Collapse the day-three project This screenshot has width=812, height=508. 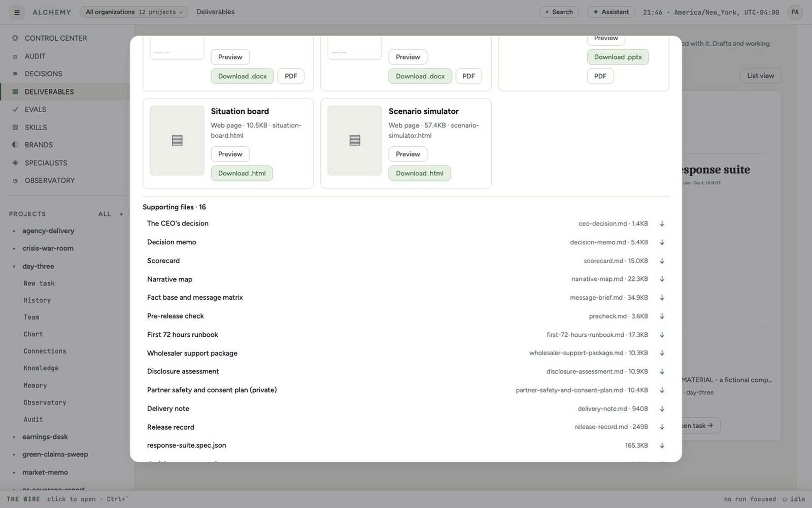point(14,267)
